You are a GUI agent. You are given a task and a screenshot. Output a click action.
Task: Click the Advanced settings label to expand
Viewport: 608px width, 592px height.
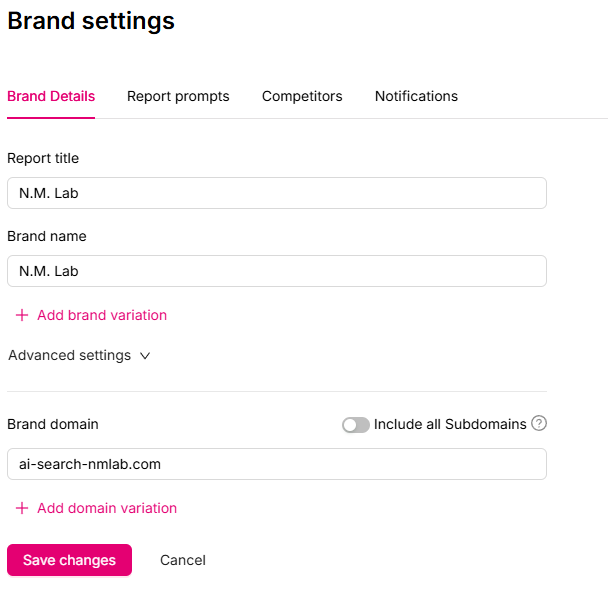click(70, 356)
